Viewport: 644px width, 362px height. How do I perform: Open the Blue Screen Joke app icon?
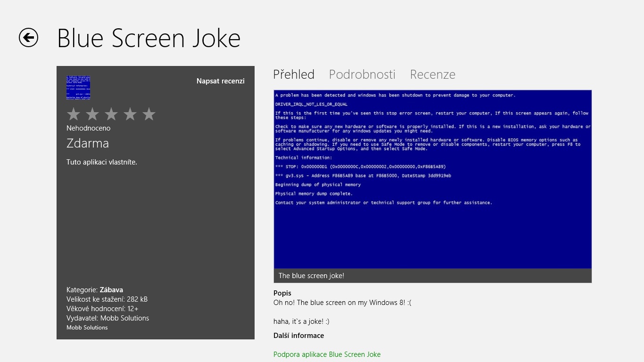click(x=78, y=88)
